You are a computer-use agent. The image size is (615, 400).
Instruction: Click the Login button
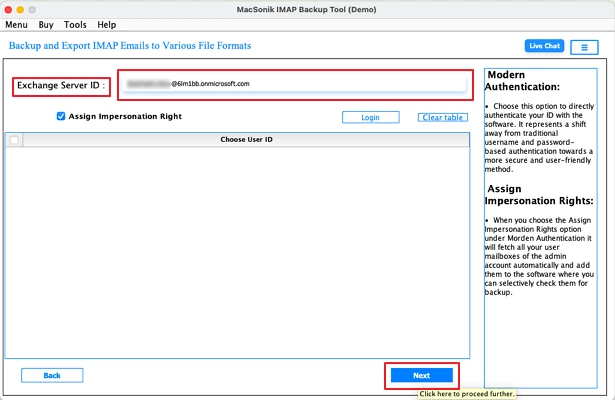(371, 117)
